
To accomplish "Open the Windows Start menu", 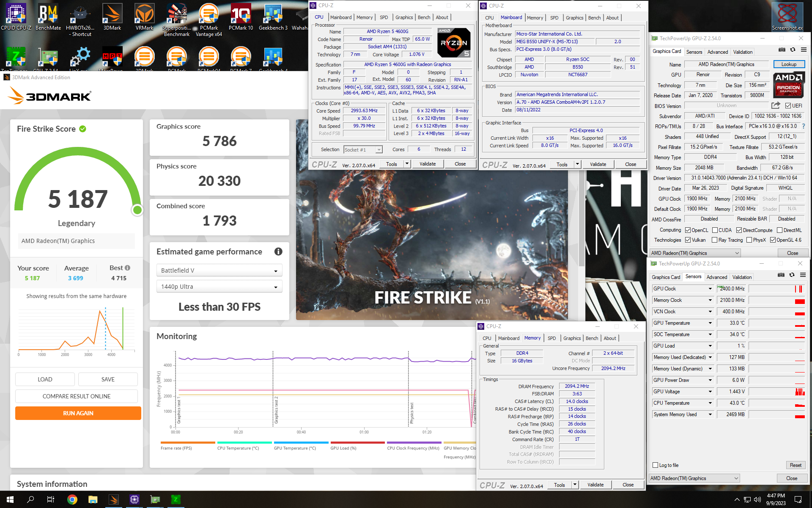I will (10, 500).
